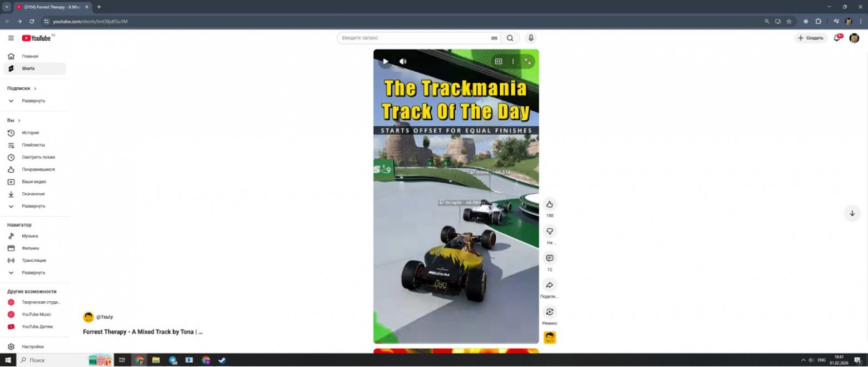The height and width of the screenshot is (367, 868).
Task: Start voice search with the microphone icon
Action: point(531,38)
